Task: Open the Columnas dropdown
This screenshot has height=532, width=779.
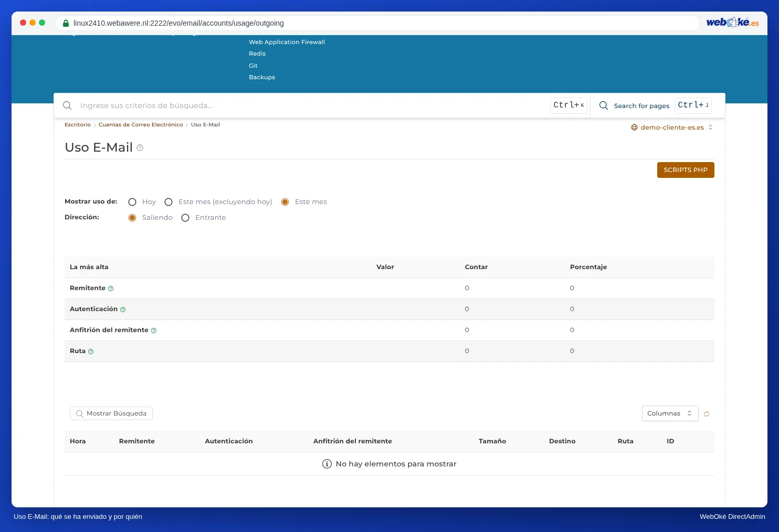Action: pyautogui.click(x=670, y=413)
